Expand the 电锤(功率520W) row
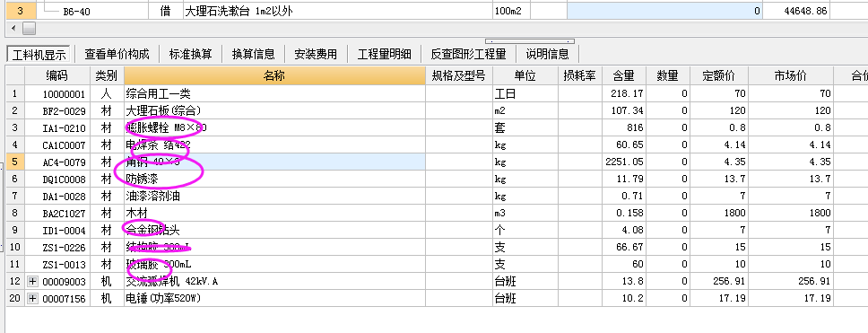The height and width of the screenshot is (333, 868). pos(32,299)
